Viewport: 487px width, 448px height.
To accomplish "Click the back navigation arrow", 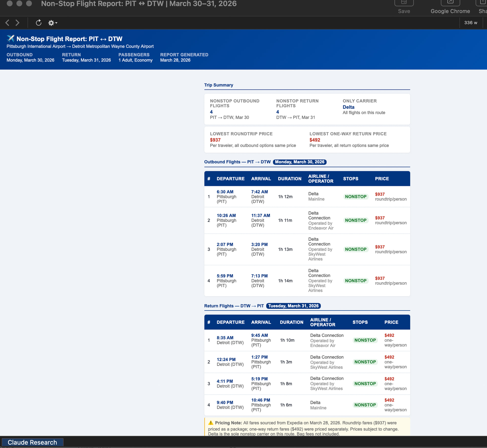I will point(7,23).
